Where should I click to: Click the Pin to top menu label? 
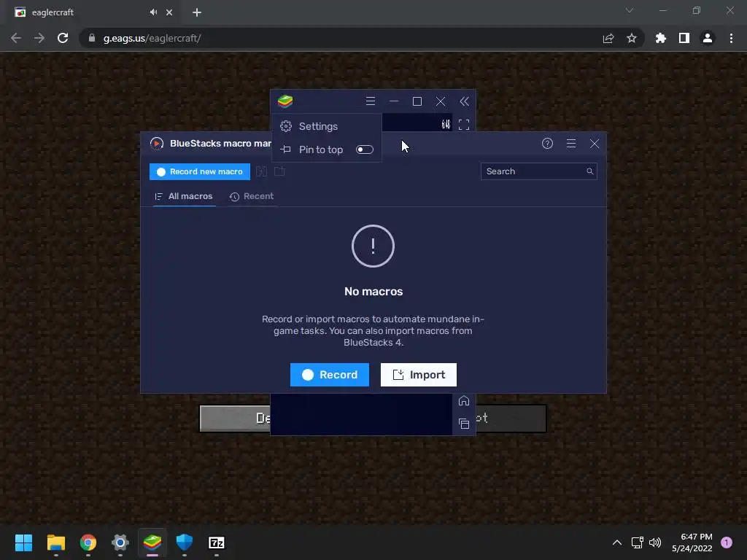click(321, 149)
